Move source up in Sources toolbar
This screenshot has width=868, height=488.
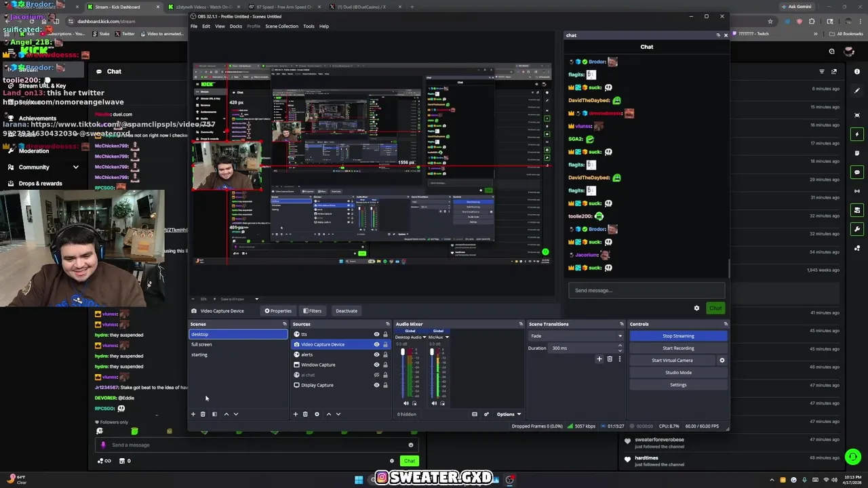pyautogui.click(x=328, y=414)
